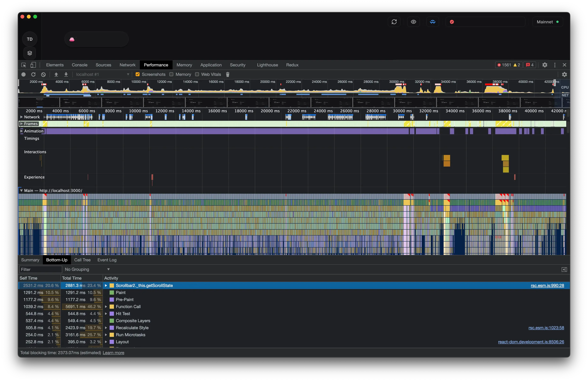This screenshot has height=381, width=588.
Task: Expand the Recalculate Style row
Action: (106, 328)
